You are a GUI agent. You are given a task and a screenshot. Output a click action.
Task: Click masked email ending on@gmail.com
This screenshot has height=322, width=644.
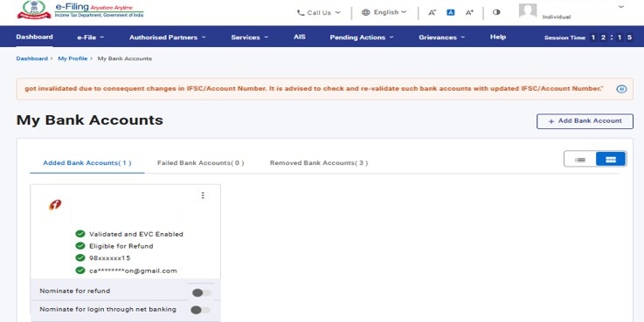[x=133, y=271]
